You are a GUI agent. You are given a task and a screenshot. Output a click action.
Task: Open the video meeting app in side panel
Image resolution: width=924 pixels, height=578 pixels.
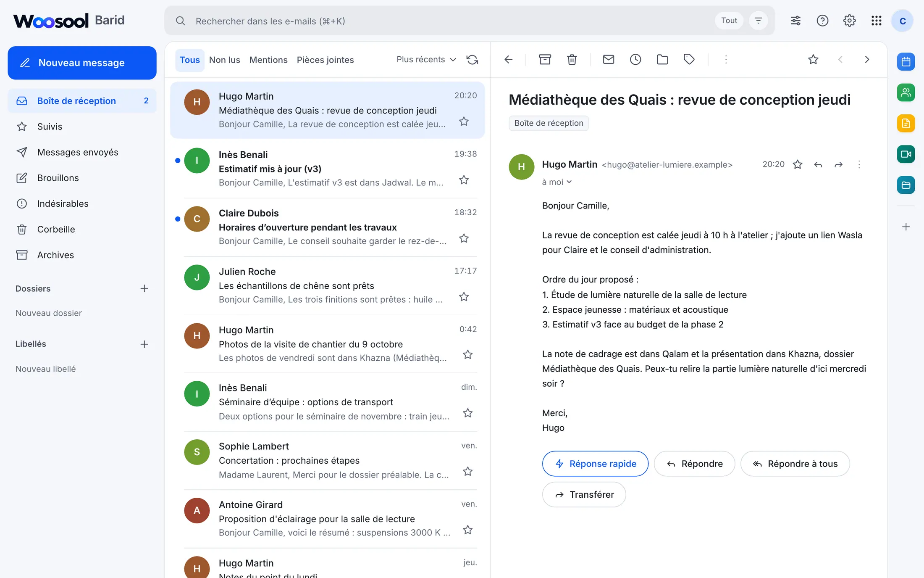(906, 154)
